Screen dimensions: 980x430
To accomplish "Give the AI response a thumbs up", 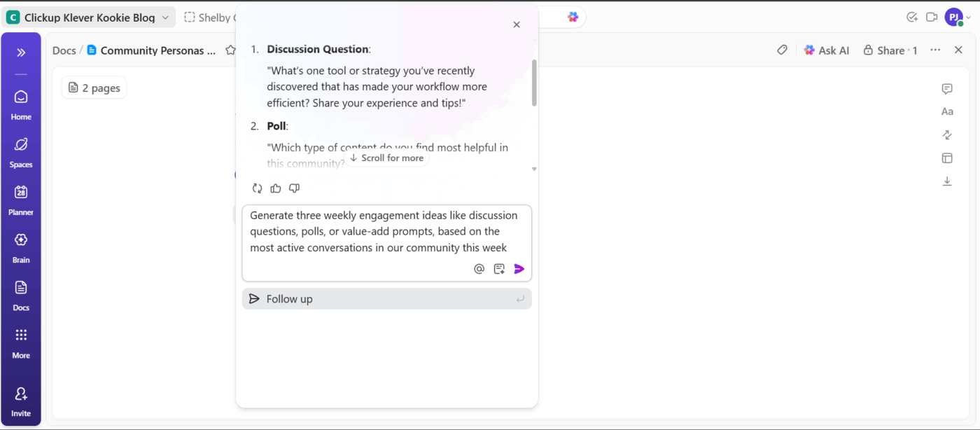I will [275, 188].
